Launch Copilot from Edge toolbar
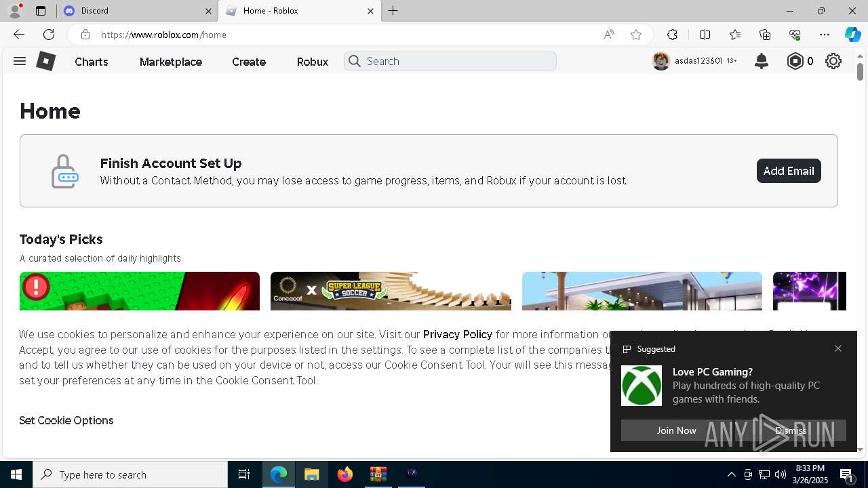This screenshot has width=868, height=488. point(852,35)
